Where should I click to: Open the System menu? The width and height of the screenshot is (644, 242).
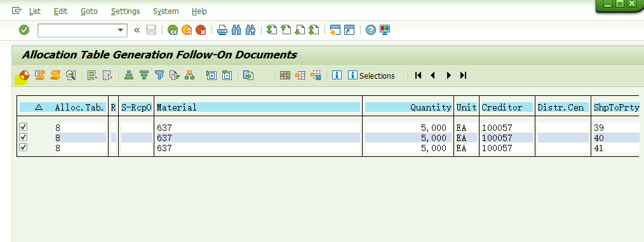[x=166, y=11]
